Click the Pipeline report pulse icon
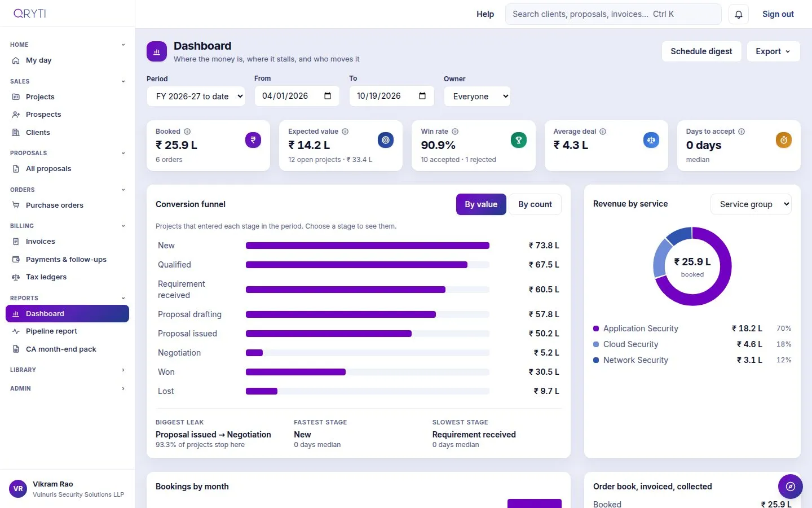 coord(16,331)
